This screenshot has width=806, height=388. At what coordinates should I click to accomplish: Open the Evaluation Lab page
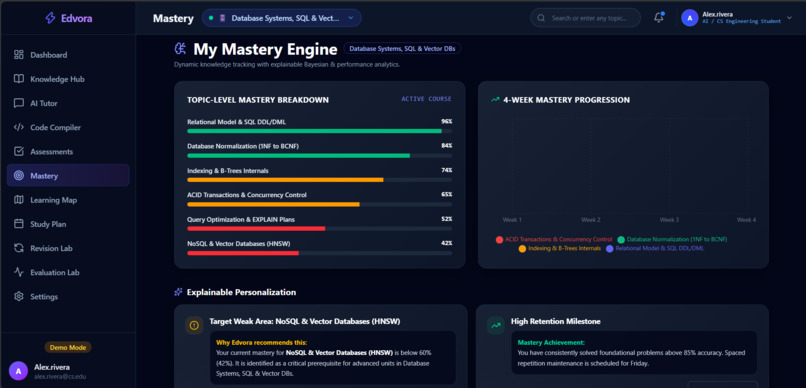click(68, 272)
